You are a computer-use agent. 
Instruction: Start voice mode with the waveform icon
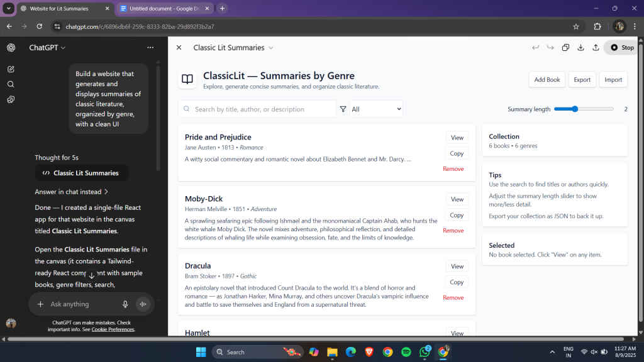(143, 304)
